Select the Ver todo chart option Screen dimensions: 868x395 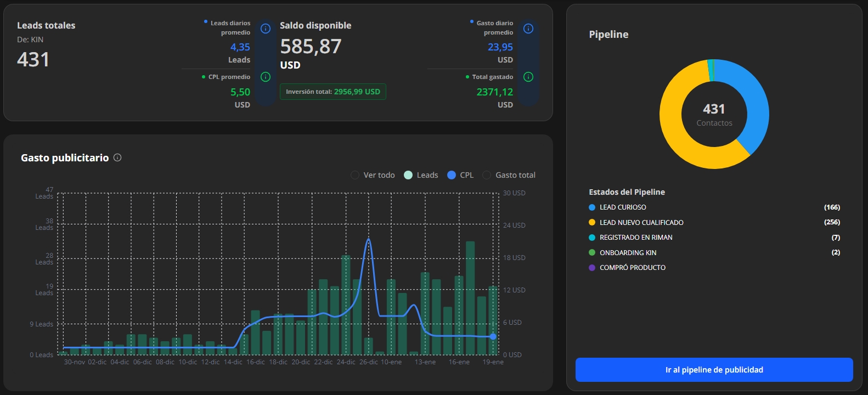point(355,175)
